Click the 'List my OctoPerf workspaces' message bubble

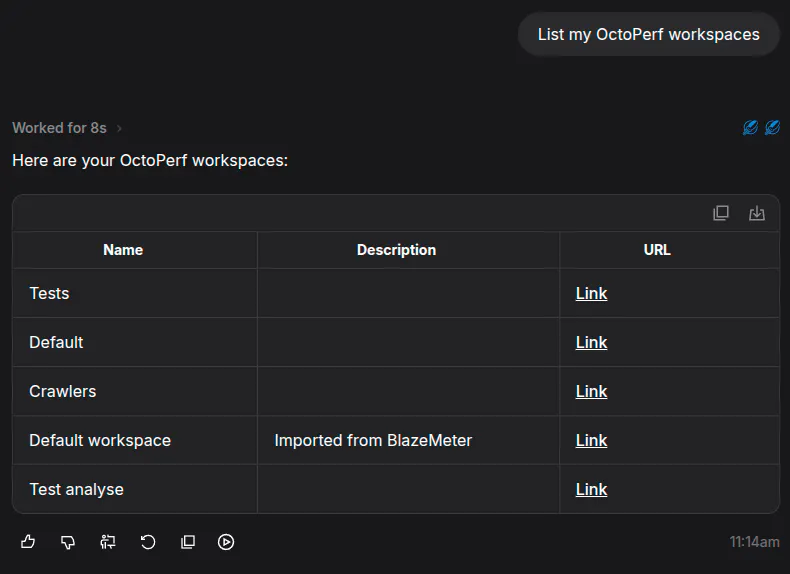point(648,34)
